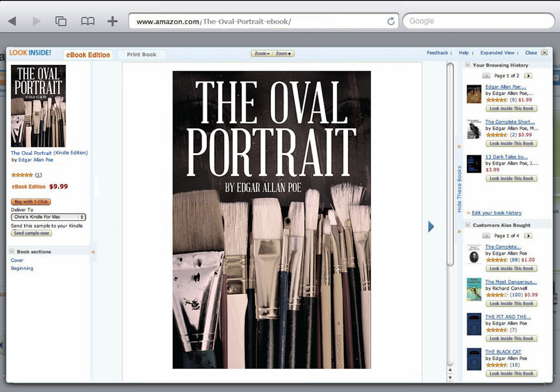
Task: Reload the page with refresh icon
Action: 391,21
